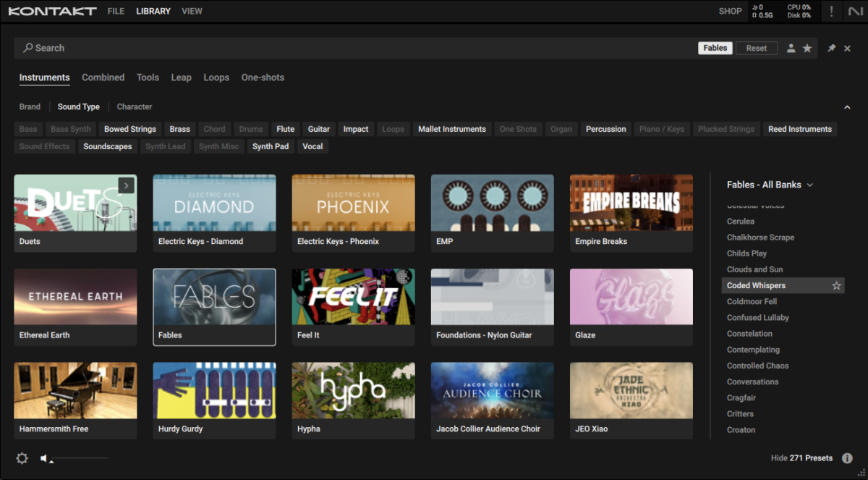Click the search magnifier icon
The image size is (868, 480).
28,48
